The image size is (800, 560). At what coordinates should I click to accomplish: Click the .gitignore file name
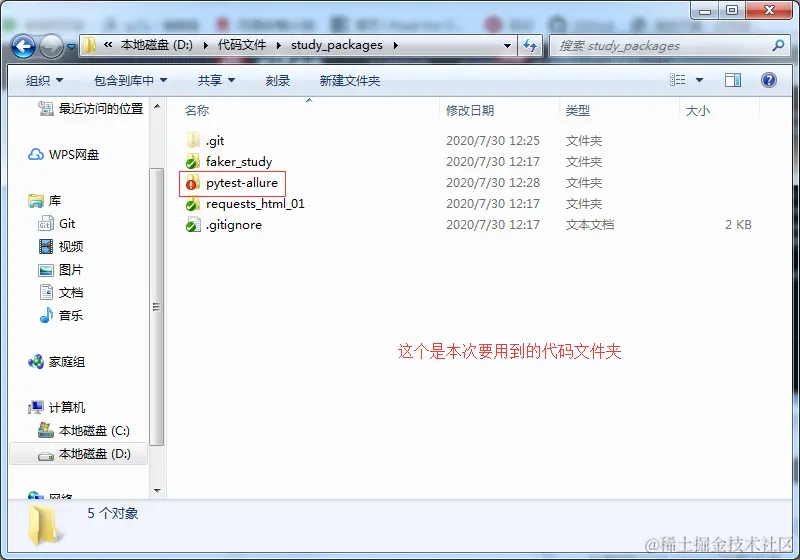click(x=234, y=225)
